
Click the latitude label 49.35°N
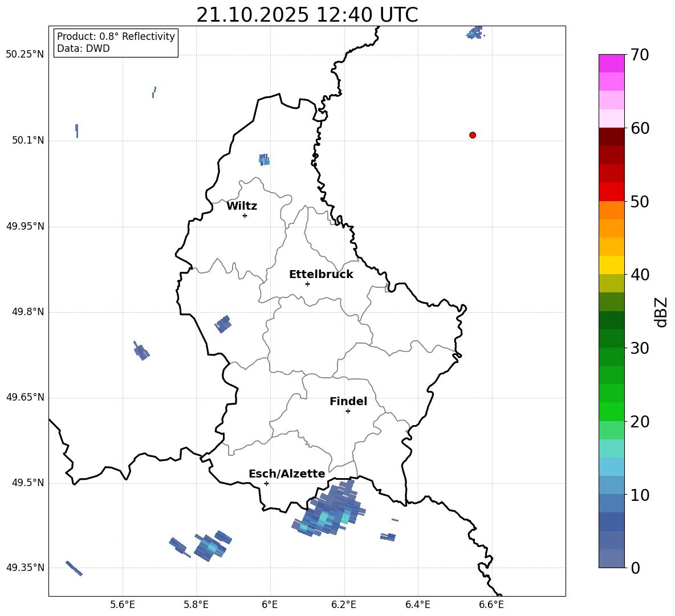25,568
